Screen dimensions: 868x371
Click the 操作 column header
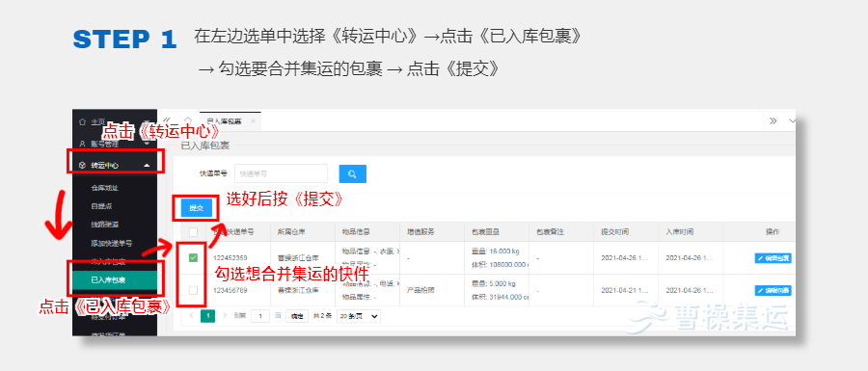point(773,232)
